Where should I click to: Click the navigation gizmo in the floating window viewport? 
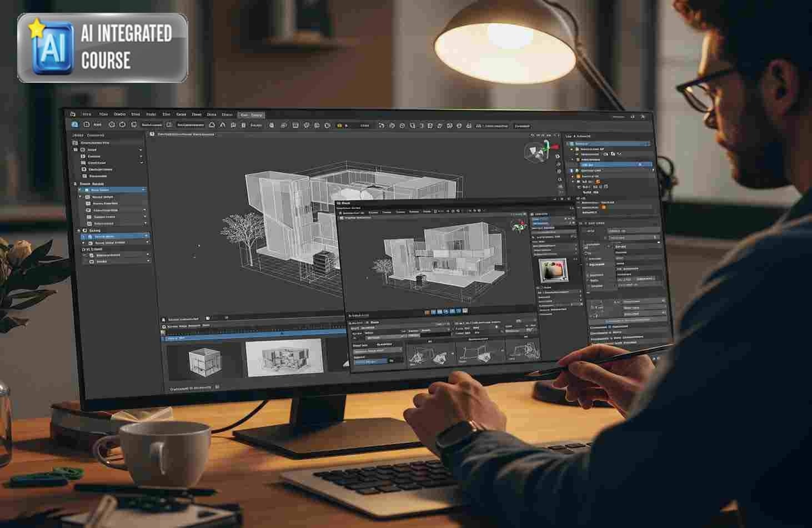tap(518, 225)
